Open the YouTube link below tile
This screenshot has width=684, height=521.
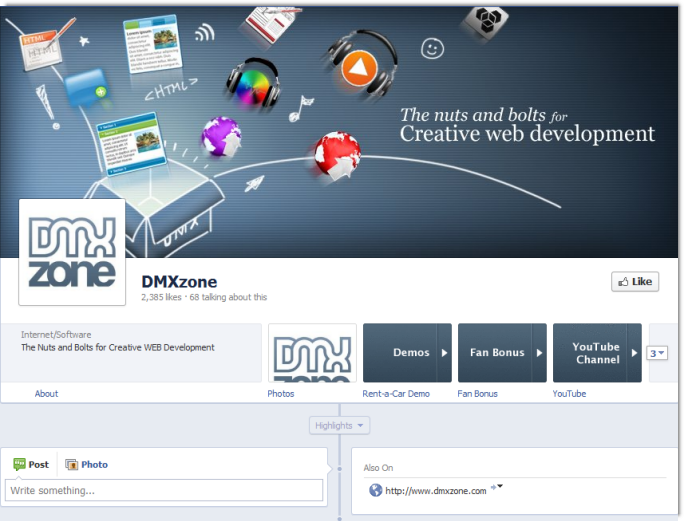[x=569, y=394]
